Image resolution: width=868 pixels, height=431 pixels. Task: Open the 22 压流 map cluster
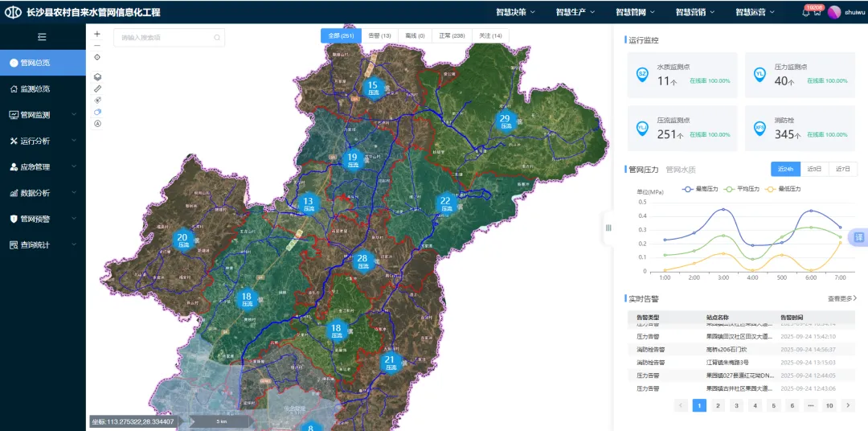click(445, 203)
